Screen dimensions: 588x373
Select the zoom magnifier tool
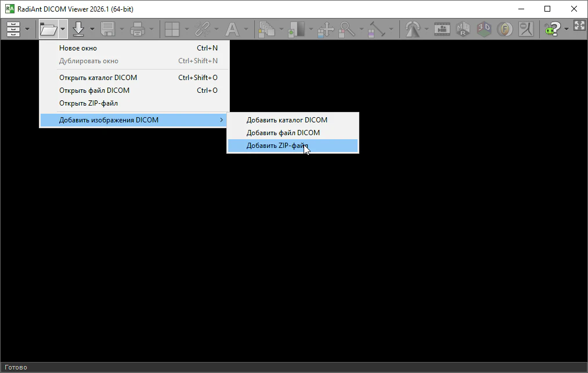(347, 29)
